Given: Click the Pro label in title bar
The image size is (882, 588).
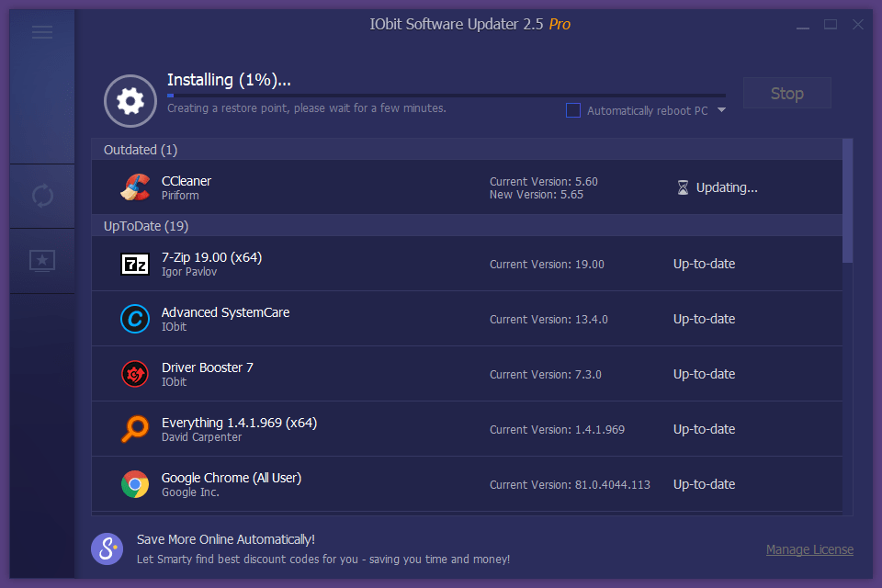Looking at the screenshot, I should [x=560, y=24].
